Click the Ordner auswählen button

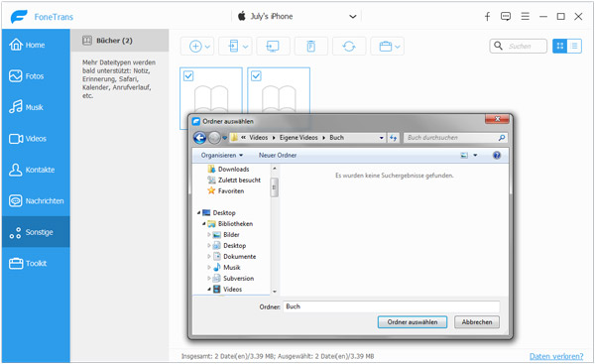413,322
